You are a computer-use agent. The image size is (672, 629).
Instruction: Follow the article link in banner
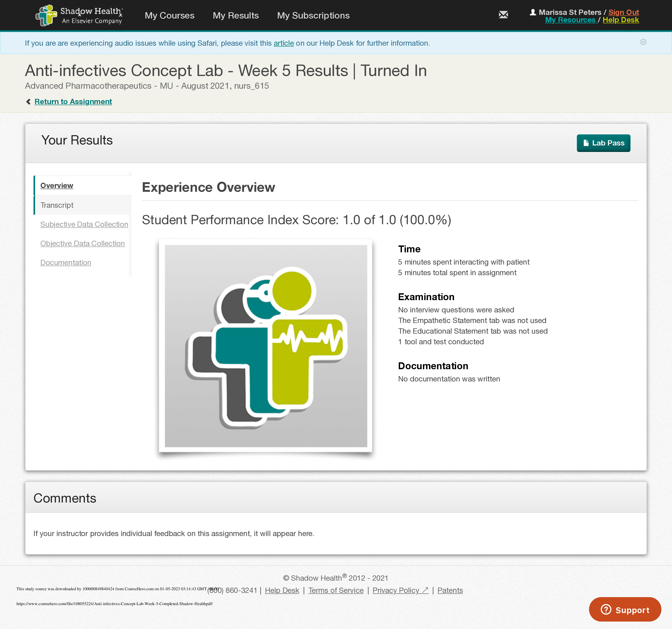click(283, 43)
